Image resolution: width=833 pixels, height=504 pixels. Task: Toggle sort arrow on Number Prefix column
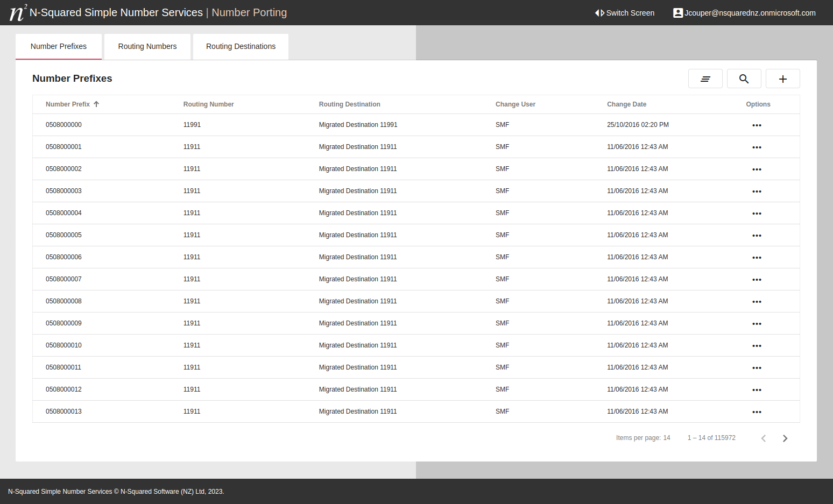[96, 104]
